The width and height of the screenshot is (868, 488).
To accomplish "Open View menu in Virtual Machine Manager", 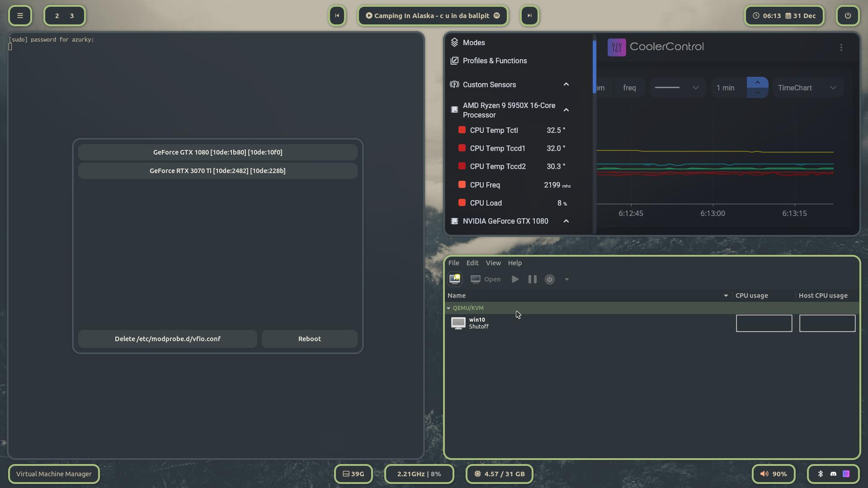I will 493,263.
